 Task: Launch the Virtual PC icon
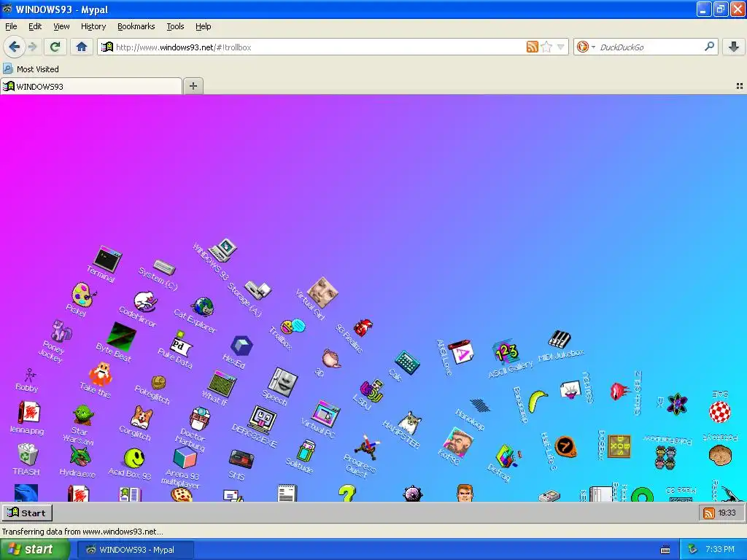326,414
